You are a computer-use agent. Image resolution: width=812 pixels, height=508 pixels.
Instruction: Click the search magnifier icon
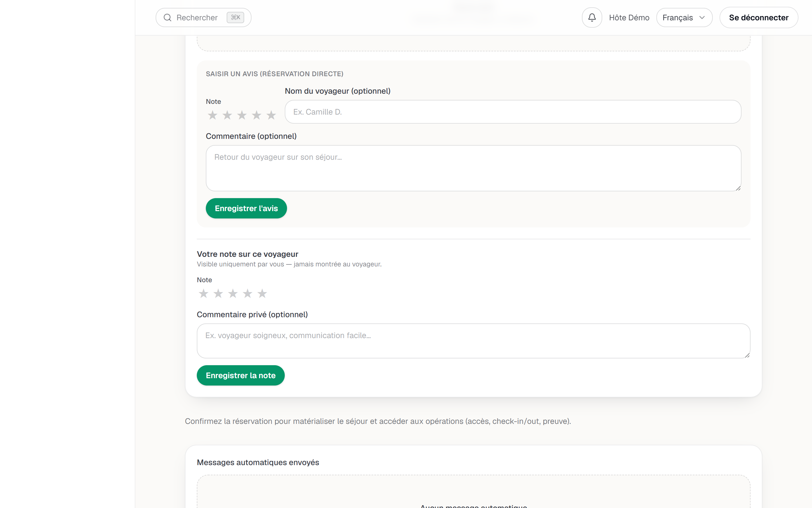(x=167, y=17)
